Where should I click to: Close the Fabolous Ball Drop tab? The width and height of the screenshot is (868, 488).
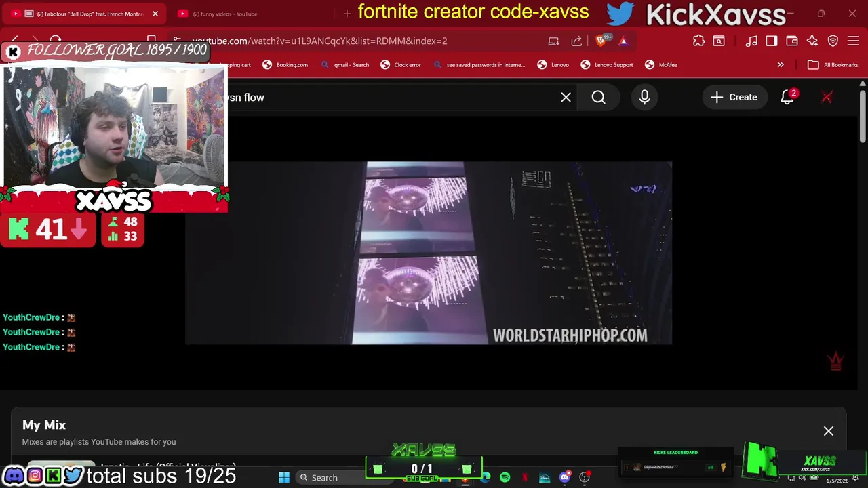155,14
